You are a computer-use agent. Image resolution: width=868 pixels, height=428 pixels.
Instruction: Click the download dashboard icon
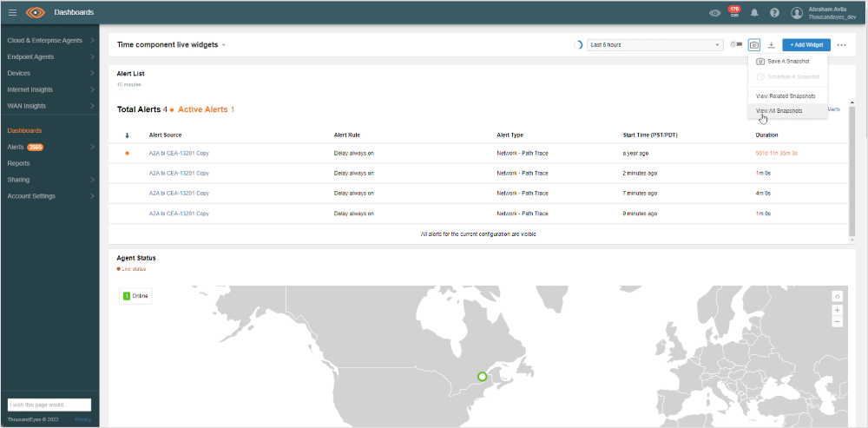pos(771,44)
